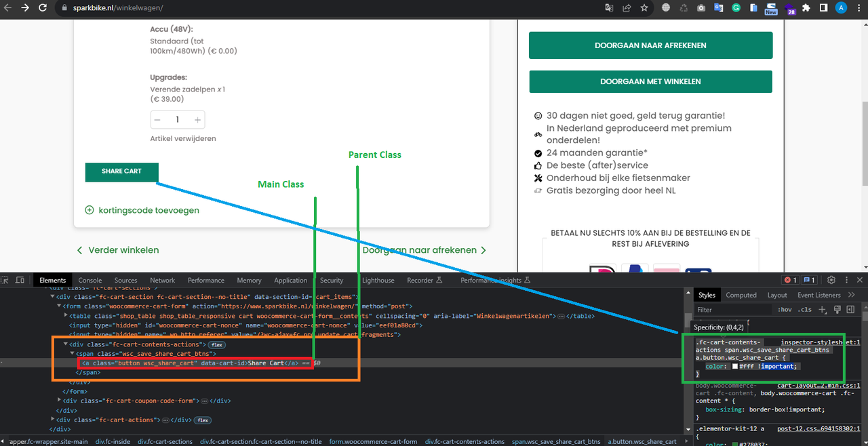Reload the page
The height and width of the screenshot is (446, 868).
click(x=42, y=7)
